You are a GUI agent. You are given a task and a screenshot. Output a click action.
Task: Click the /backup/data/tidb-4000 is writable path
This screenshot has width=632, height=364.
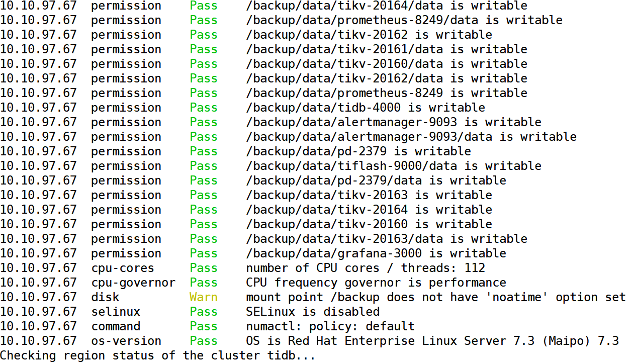pos(366,108)
